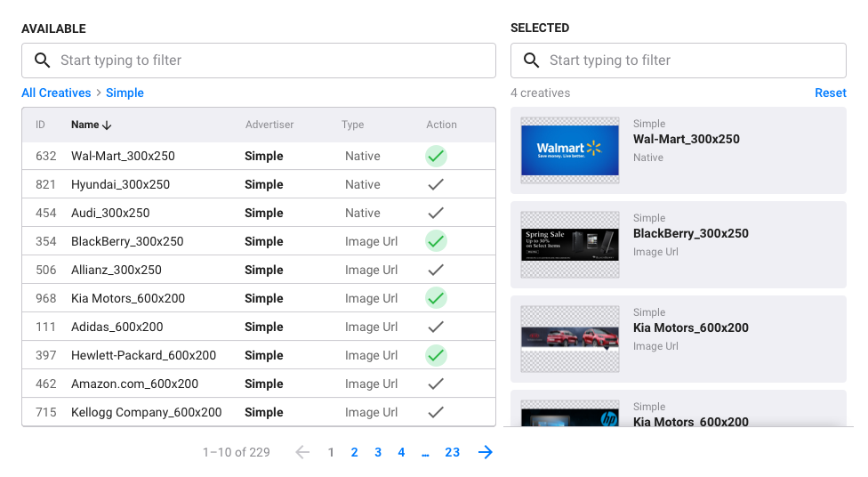Click Kellogg Company_600x200 name in table
The height and width of the screenshot is (477, 868).
click(146, 412)
